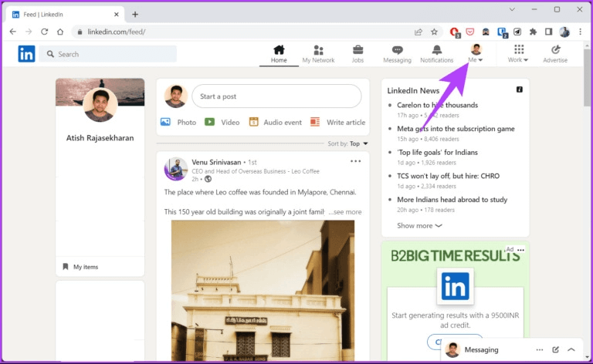
Task: Open Messaging in top navigation
Action: tap(397, 54)
